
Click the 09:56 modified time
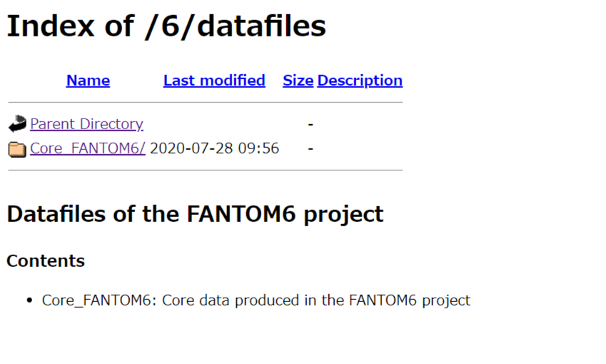tap(258, 148)
